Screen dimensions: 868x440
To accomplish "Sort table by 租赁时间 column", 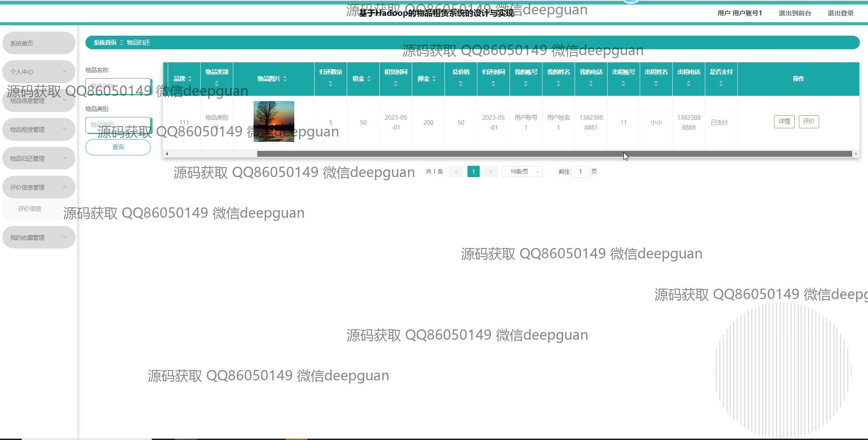I will 396,84.
